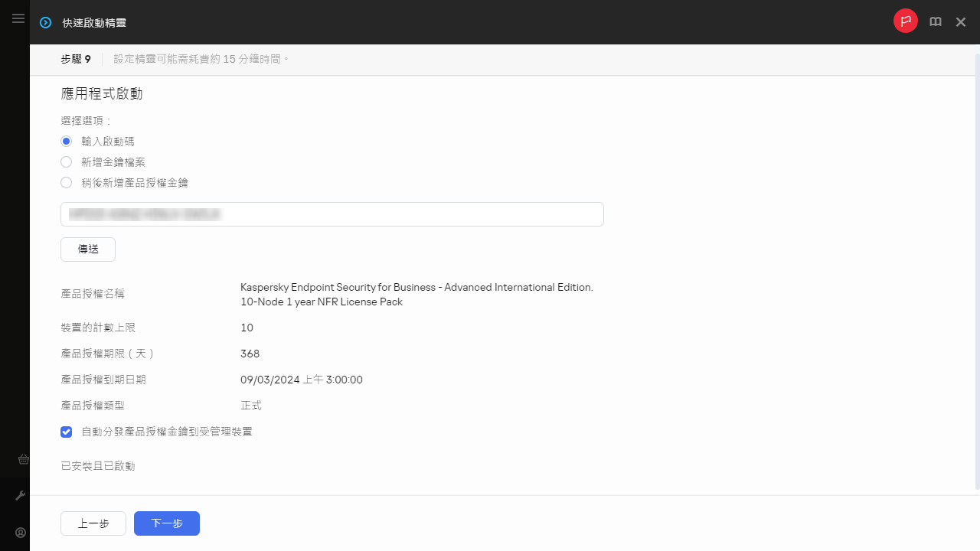Image resolution: width=980 pixels, height=551 pixels.
Task: Open the hamburger main menu
Action: click(x=18, y=18)
